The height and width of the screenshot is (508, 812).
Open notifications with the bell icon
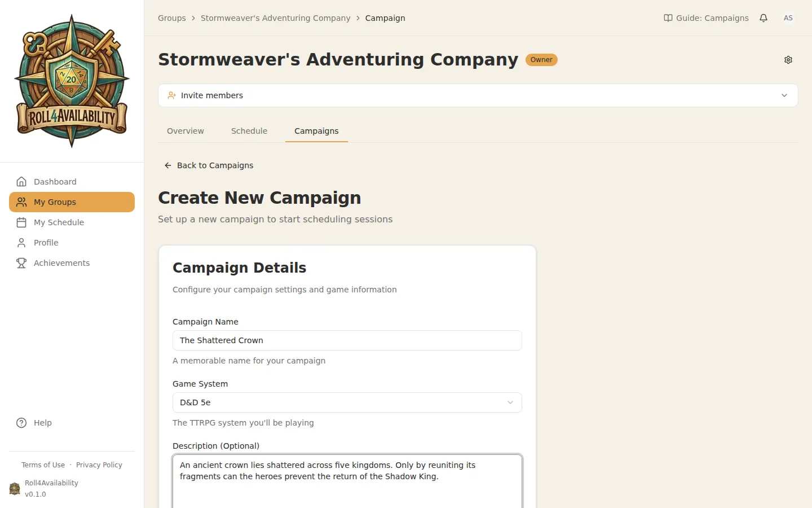[x=764, y=18]
